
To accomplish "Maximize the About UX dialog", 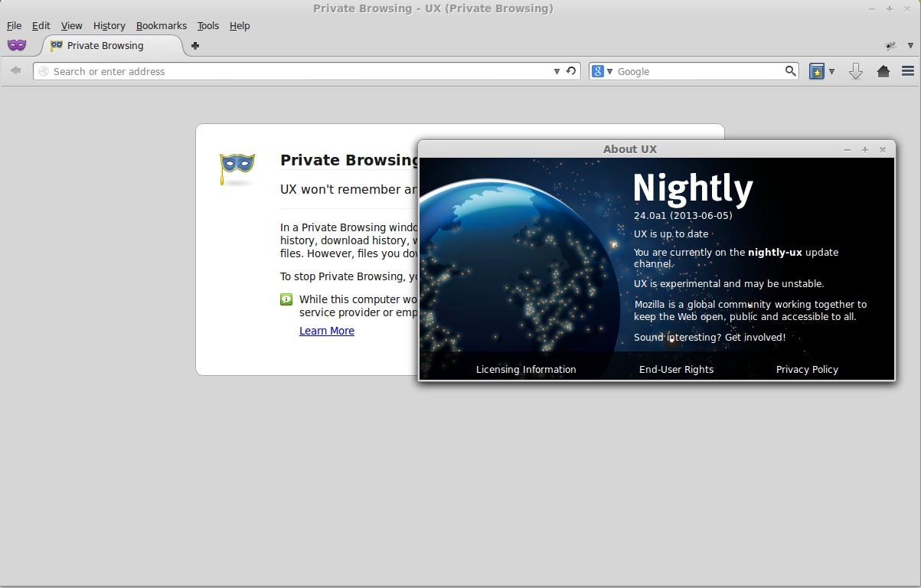I will coord(865,149).
